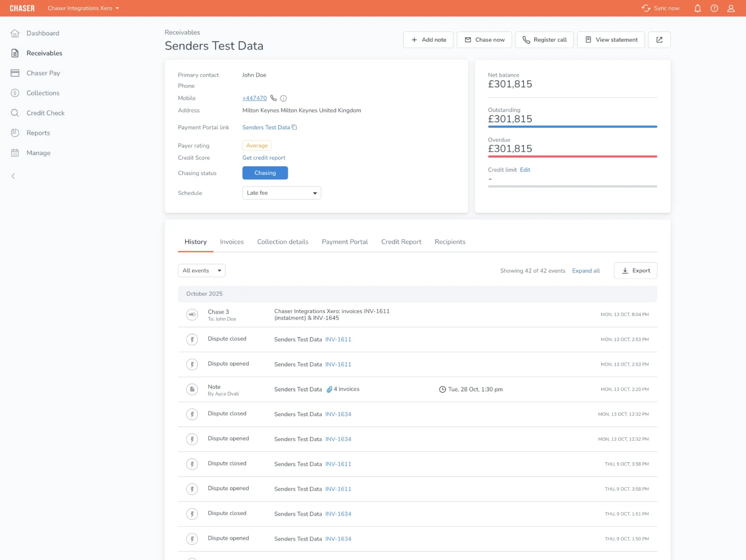Click the Chaser Pay card icon
This screenshot has width=746, height=560.
(x=15, y=73)
